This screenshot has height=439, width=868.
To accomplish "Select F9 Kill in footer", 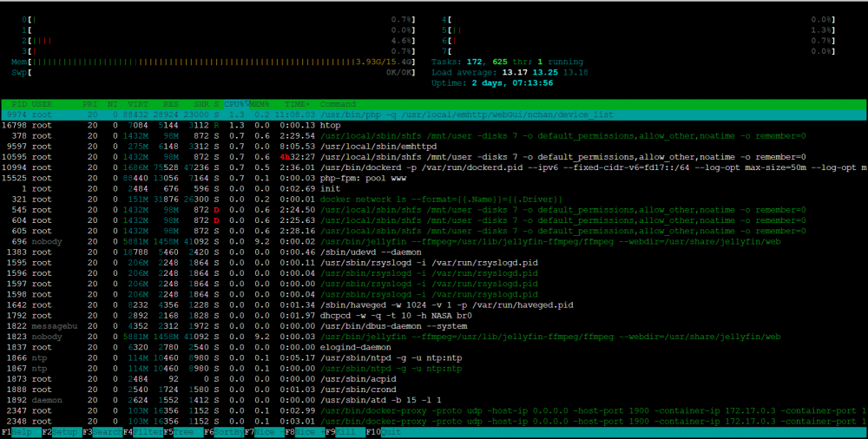I will [x=345, y=432].
